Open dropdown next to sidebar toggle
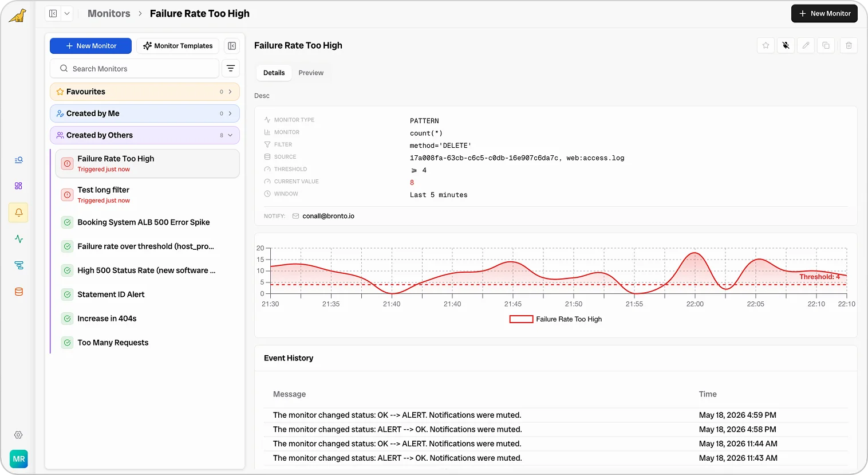Screen dimensions: 868x475 click(66, 13)
